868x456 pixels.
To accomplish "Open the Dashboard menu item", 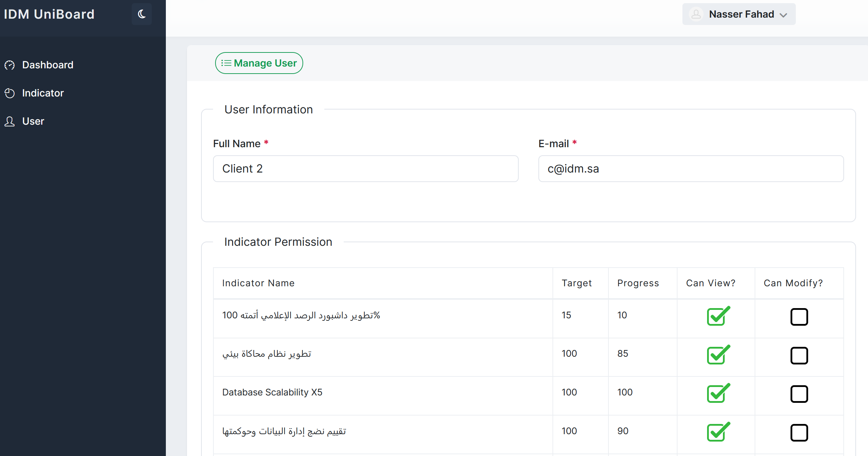I will [x=48, y=65].
